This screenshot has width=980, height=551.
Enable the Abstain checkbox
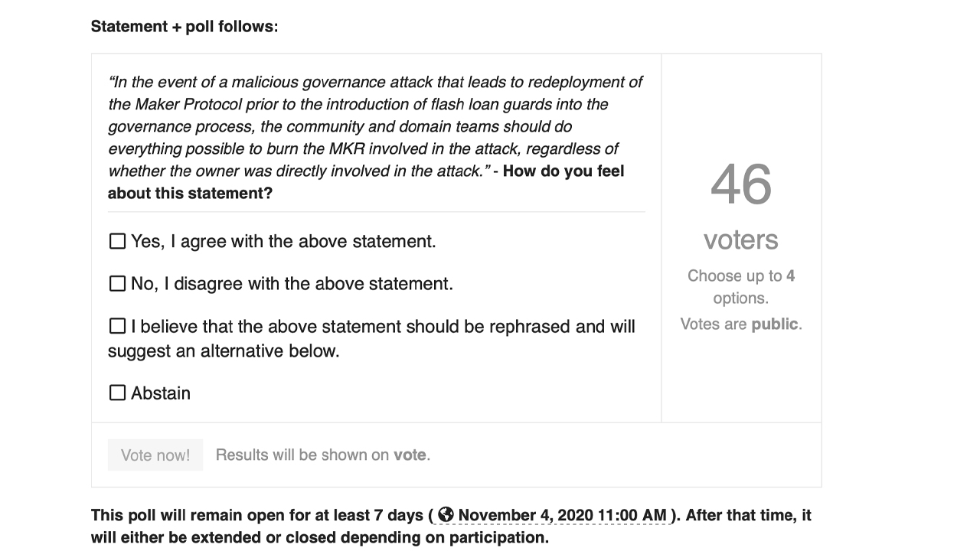(x=117, y=393)
